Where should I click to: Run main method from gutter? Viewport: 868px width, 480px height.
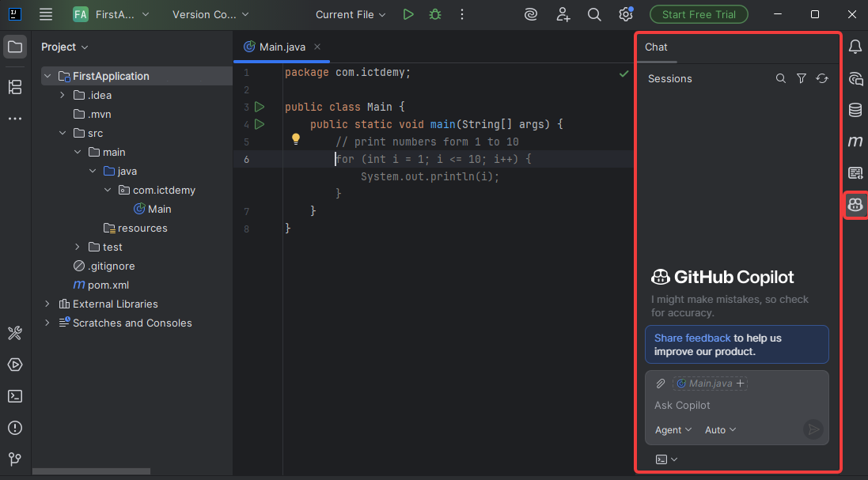259,124
